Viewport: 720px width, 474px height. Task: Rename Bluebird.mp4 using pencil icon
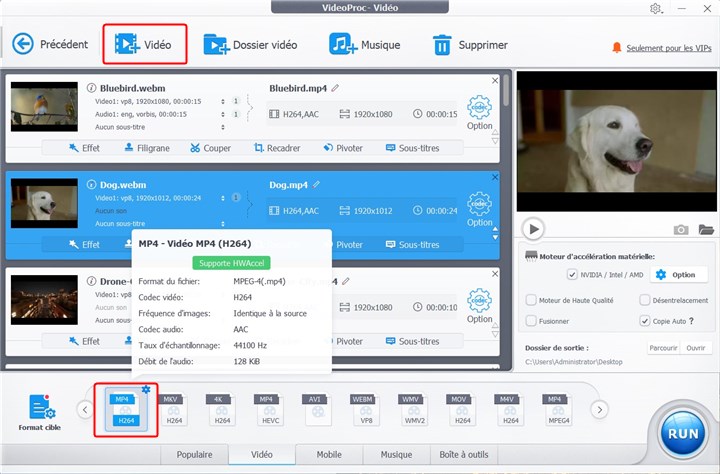tap(336, 88)
